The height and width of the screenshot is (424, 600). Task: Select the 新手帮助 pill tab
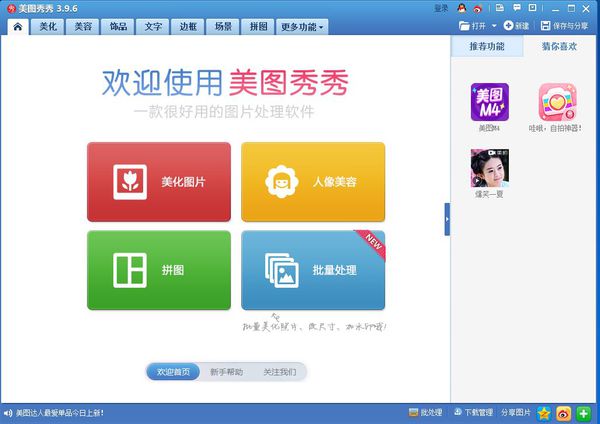coord(227,372)
